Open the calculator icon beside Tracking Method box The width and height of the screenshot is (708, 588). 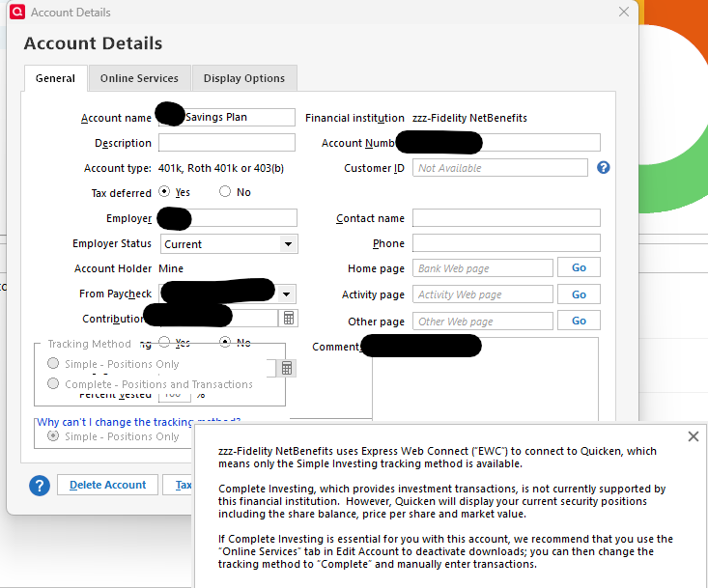tap(286, 368)
